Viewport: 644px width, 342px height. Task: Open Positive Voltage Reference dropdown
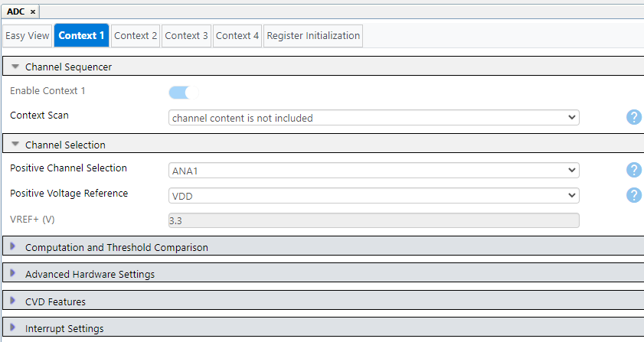(374, 196)
